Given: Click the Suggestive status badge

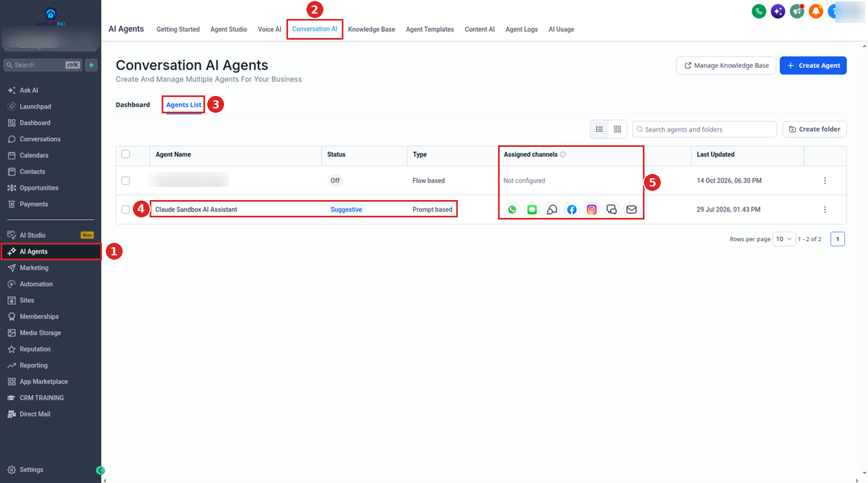Looking at the screenshot, I should 346,210.
